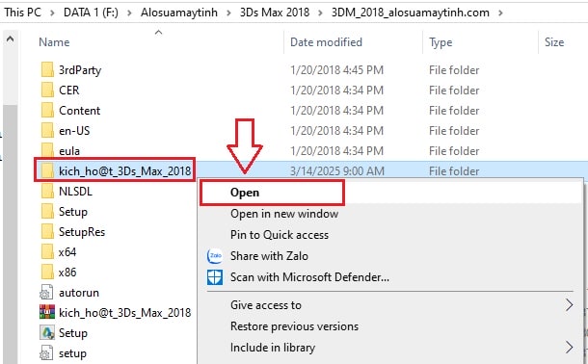
Task: Choose Open in new window
Action: click(284, 214)
